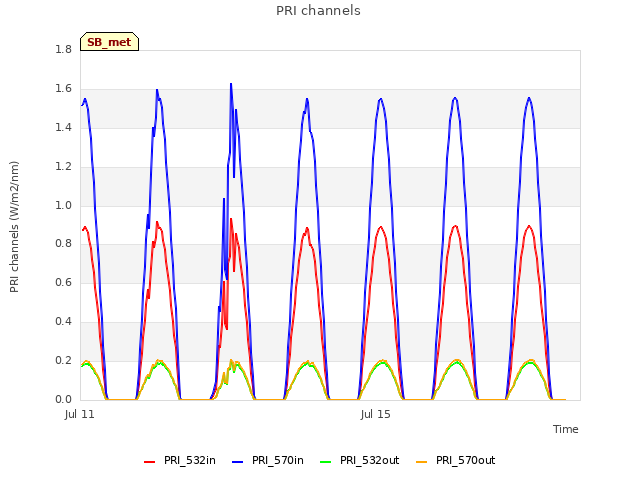Click the 0.6 y-axis tick label
640x480 pixels.
[63, 282]
